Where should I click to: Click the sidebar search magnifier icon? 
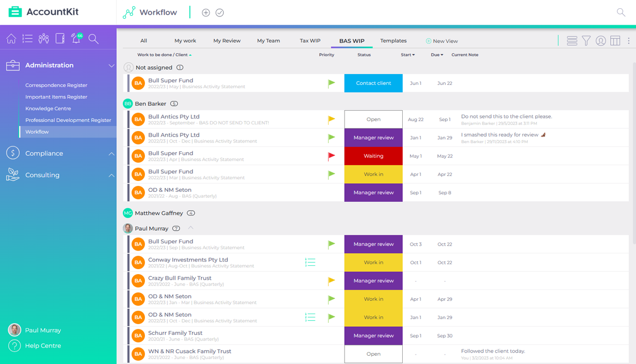(x=94, y=38)
